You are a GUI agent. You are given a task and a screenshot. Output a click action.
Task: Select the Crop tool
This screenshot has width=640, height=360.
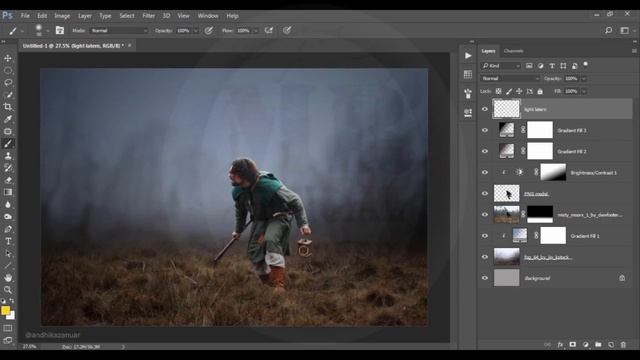[x=8, y=107]
